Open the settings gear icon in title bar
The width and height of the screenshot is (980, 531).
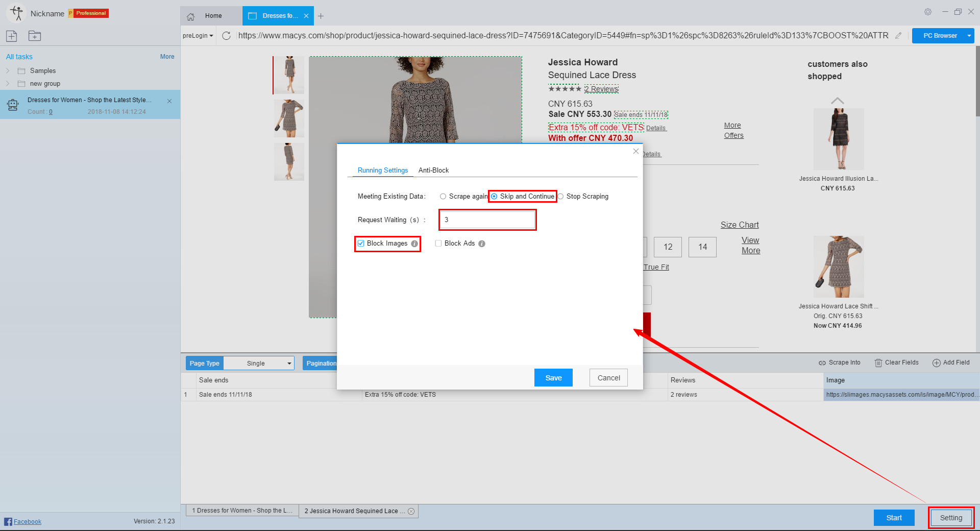928,12
